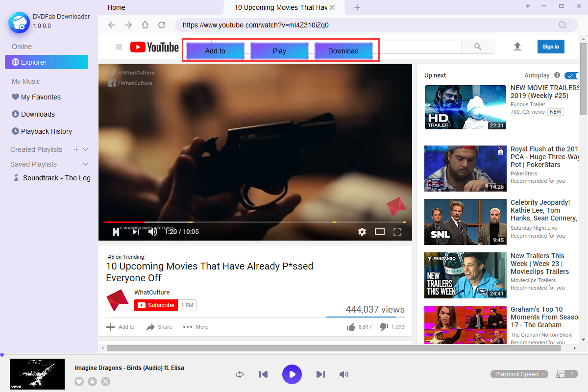Viewport: 588px width, 392px height.
Task: Close the 10 Upcoming Movies tab
Action: pyautogui.click(x=333, y=7)
